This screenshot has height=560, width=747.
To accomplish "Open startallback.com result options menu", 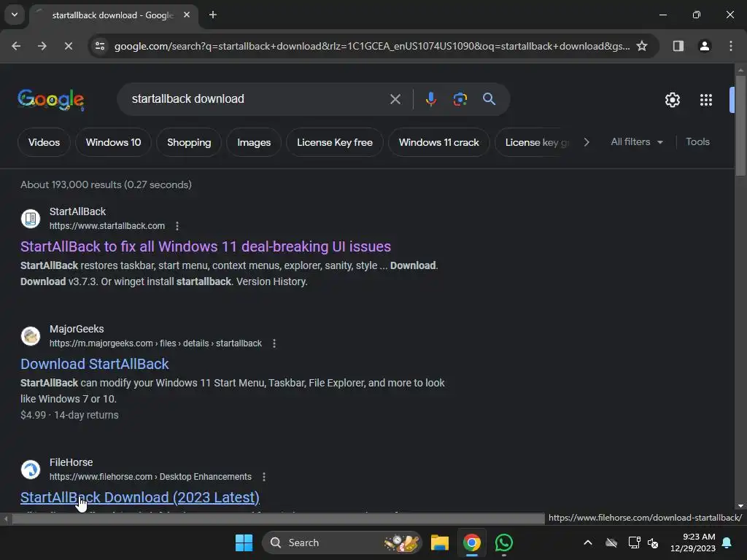I will [177, 226].
